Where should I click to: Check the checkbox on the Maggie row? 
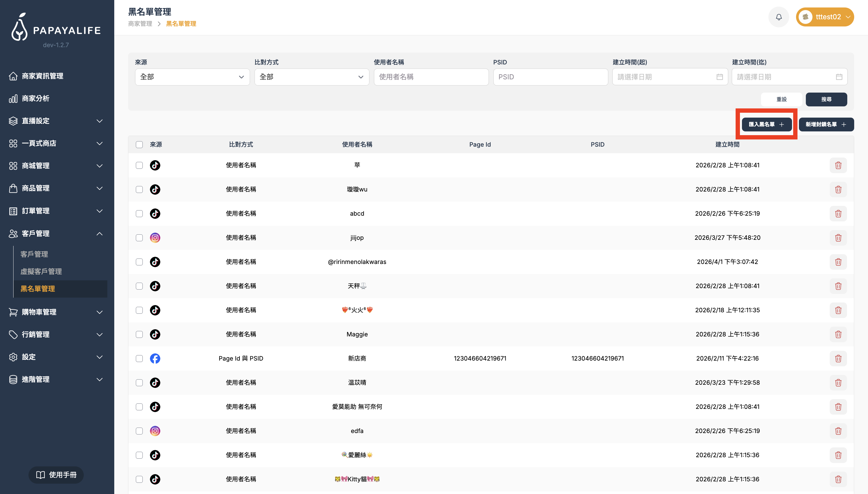(x=139, y=334)
